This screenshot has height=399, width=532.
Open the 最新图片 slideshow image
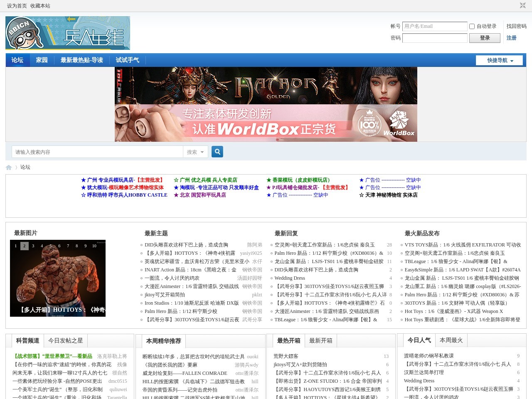(58, 278)
